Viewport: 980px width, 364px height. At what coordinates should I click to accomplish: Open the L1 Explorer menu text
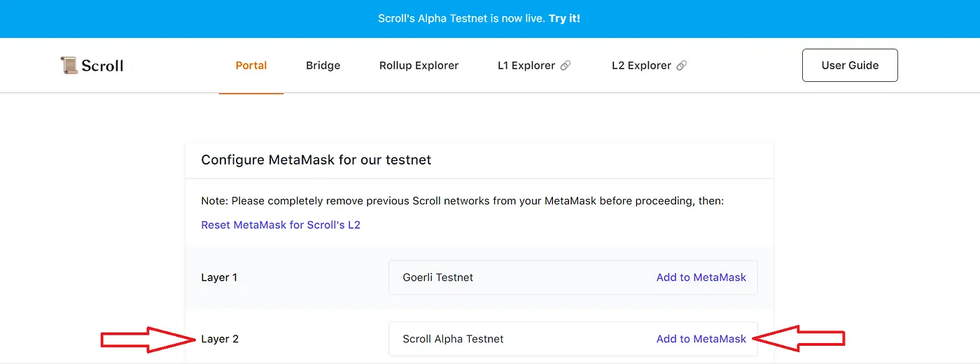pos(526,66)
